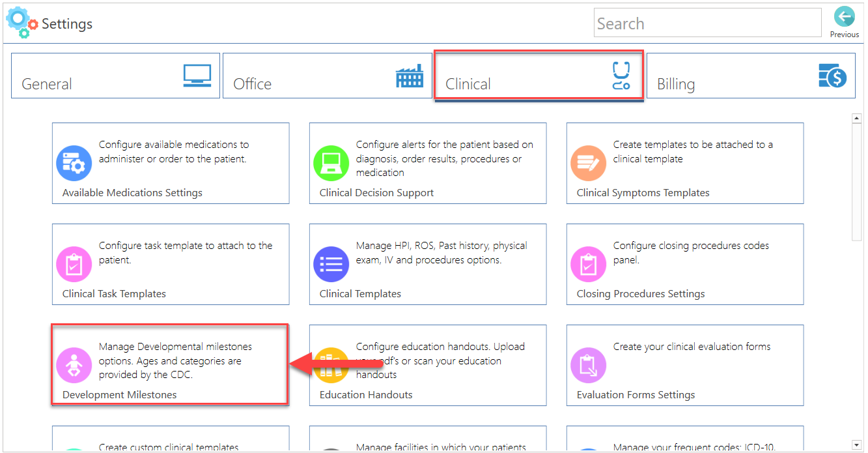Open Development Milestones label
The width and height of the screenshot is (868, 453).
(119, 395)
